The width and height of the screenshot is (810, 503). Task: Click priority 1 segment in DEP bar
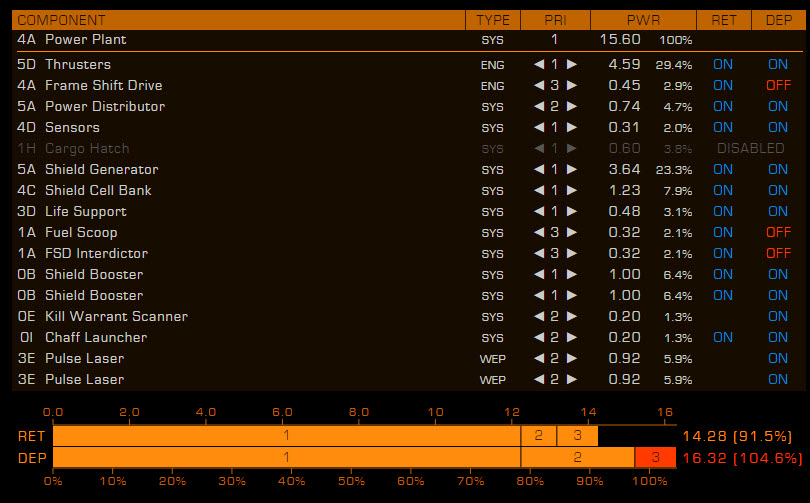point(287,458)
